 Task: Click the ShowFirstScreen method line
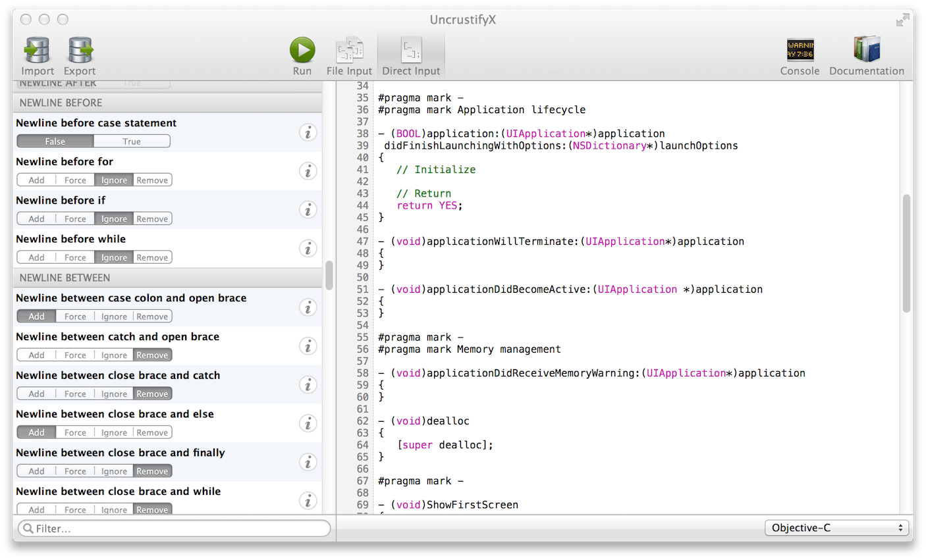449,505
